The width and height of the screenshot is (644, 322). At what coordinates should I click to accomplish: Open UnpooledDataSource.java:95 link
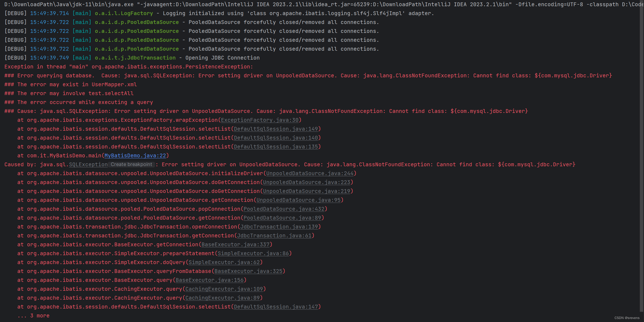[299, 200]
